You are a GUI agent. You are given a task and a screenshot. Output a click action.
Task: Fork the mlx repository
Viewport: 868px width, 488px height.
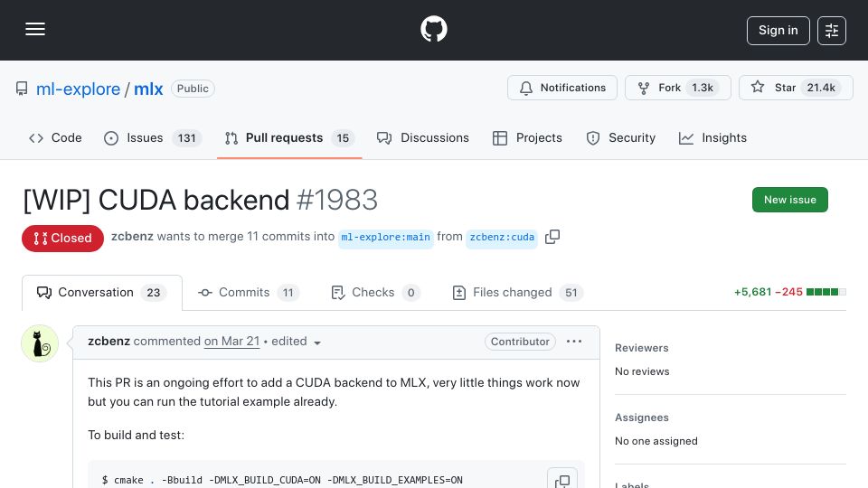tap(677, 88)
